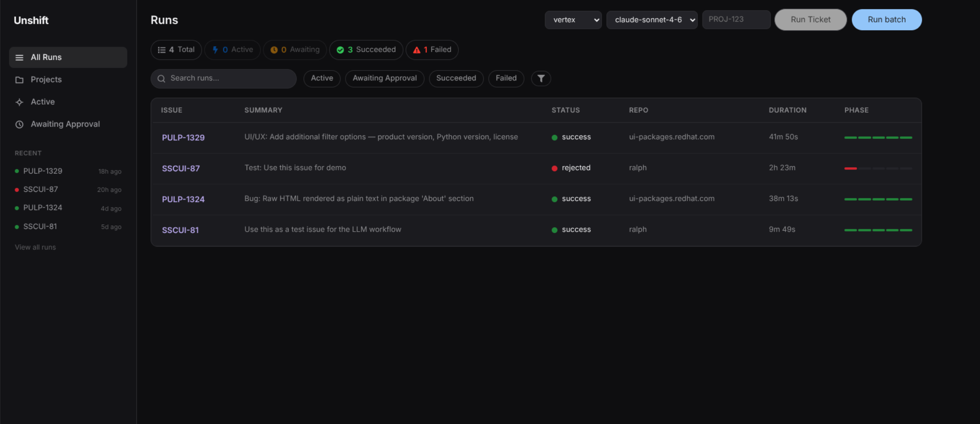Toggle the Failed filter chip
This screenshot has width=980, height=424.
click(506, 78)
